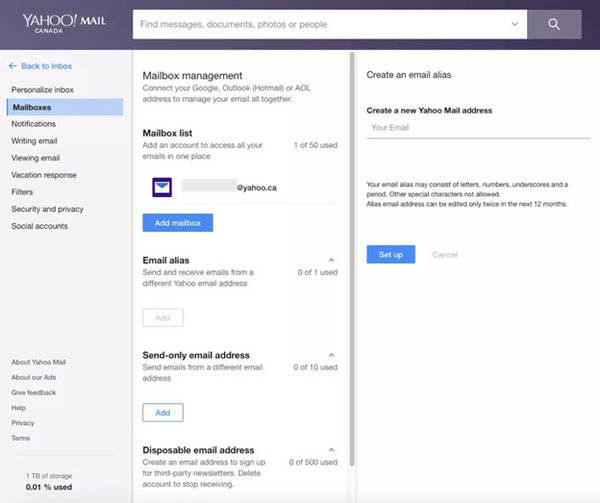Open the Give feedback link
Screen dimensions: 600x503
(34, 392)
